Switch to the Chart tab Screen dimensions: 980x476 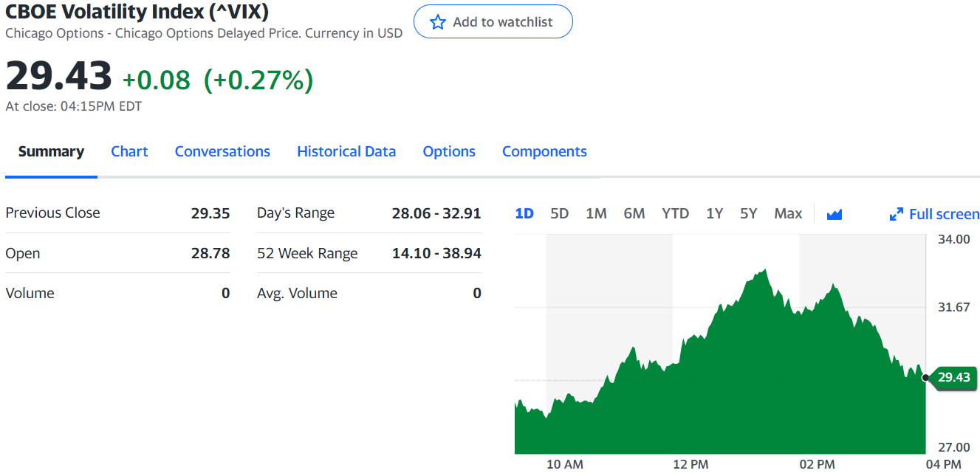[x=129, y=151]
